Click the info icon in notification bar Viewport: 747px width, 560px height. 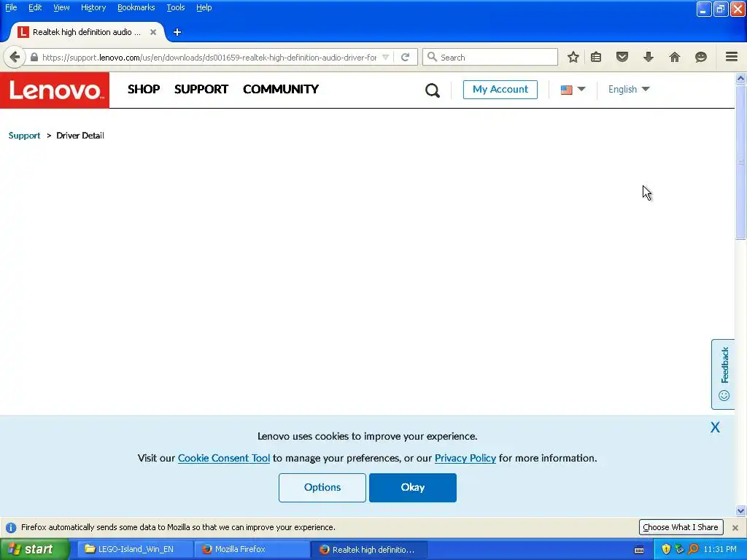(11, 528)
